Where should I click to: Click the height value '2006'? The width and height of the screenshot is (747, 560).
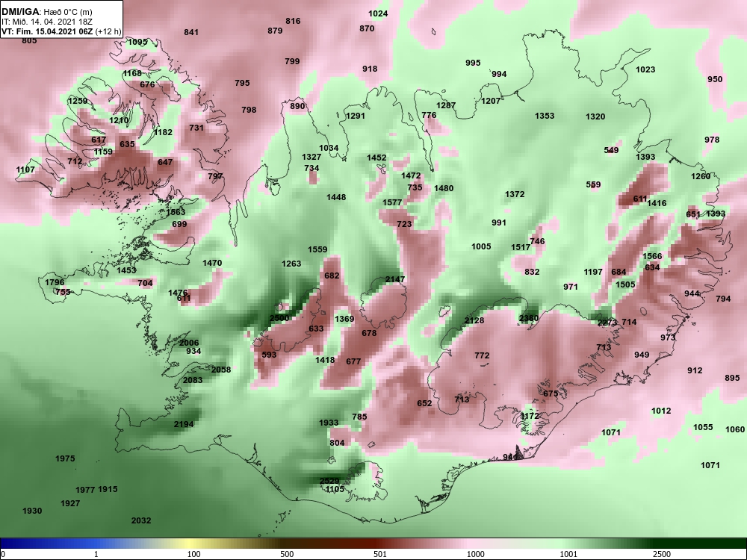(189, 343)
